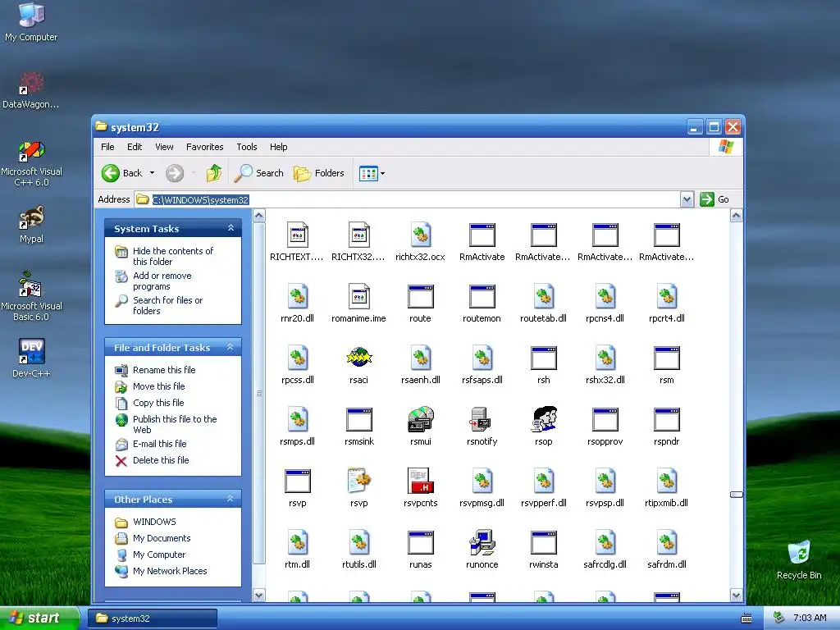
Task: Go to WINDOWS in Other Places
Action: [x=154, y=522]
